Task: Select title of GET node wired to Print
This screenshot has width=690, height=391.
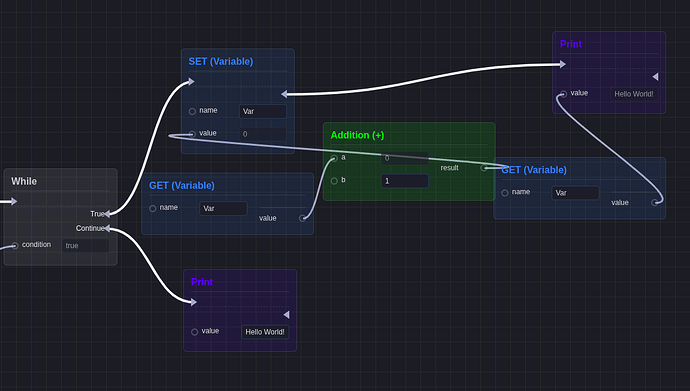Action: pyautogui.click(x=534, y=170)
